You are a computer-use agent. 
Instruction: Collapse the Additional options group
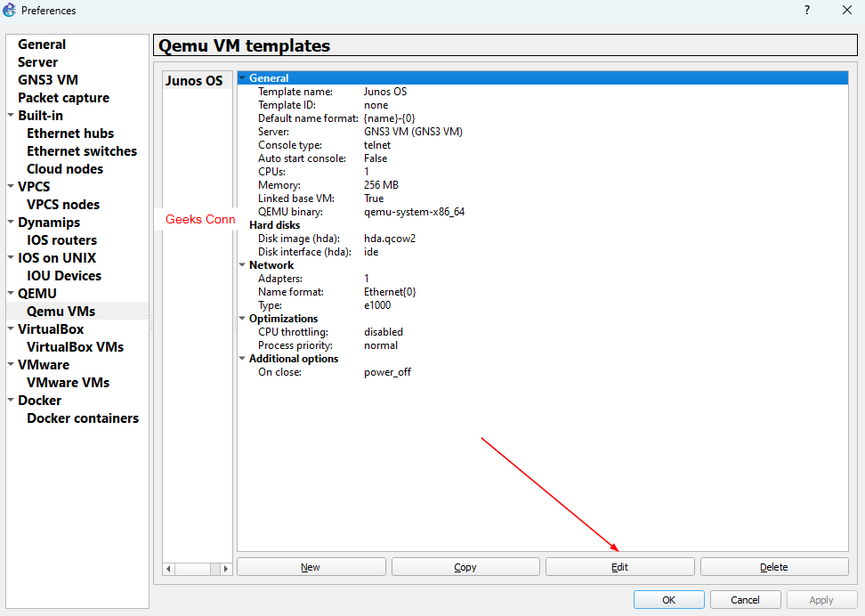pos(242,359)
